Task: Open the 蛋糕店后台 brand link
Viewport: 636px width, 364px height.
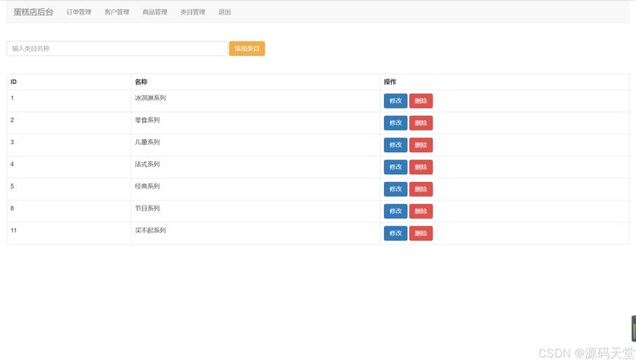Action: click(x=34, y=12)
